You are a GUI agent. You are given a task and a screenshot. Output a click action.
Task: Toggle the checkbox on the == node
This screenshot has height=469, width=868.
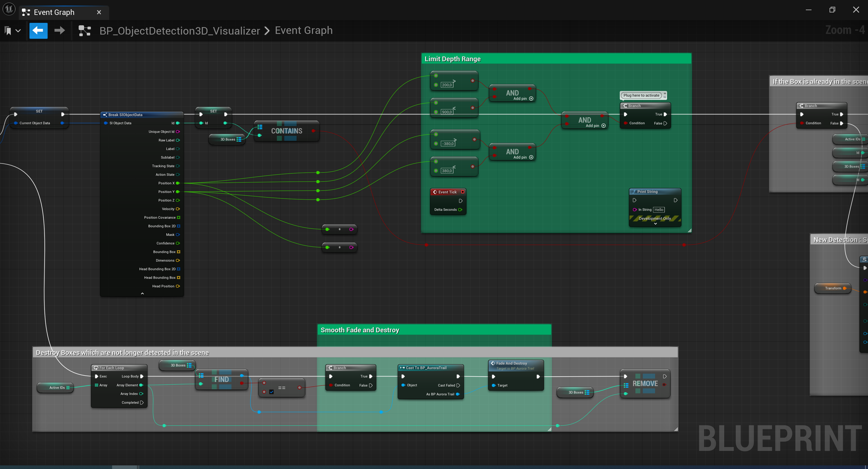tap(271, 392)
